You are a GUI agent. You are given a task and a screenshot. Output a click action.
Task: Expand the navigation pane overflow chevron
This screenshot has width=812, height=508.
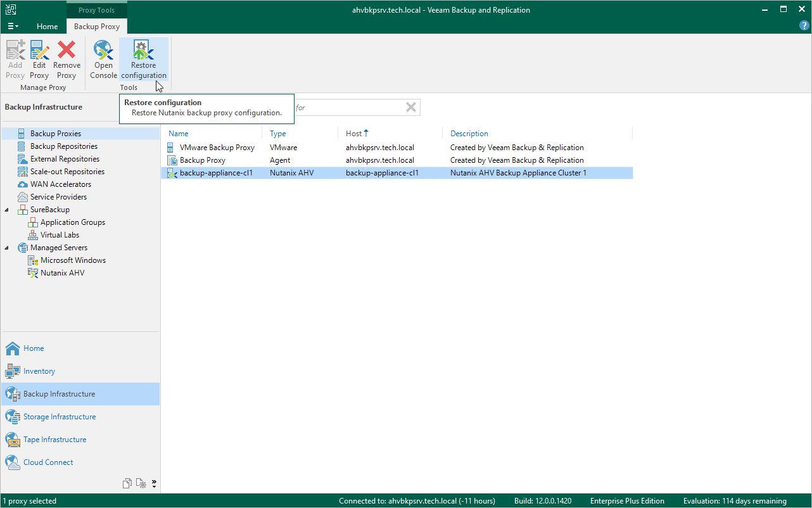pyautogui.click(x=154, y=483)
